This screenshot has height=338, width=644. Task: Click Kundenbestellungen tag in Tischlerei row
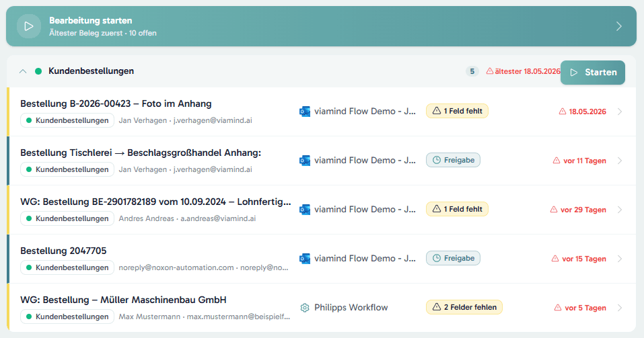tap(67, 169)
